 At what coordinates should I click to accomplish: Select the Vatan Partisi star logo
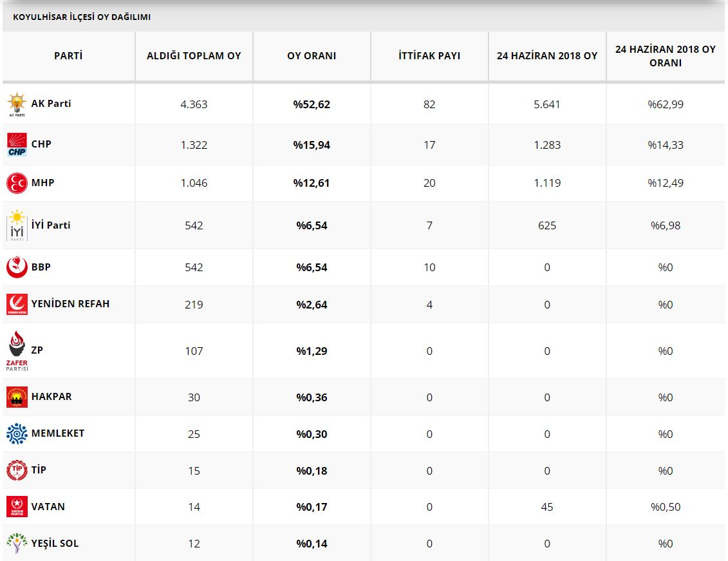pos(17,507)
